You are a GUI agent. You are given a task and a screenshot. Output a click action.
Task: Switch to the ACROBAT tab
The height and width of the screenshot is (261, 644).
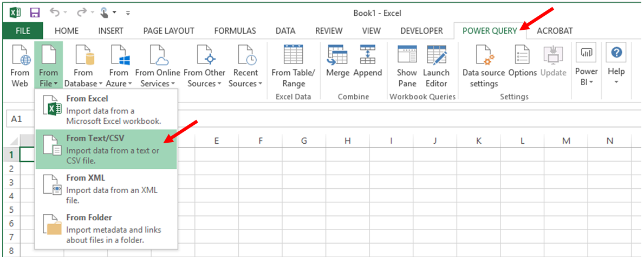(x=555, y=31)
